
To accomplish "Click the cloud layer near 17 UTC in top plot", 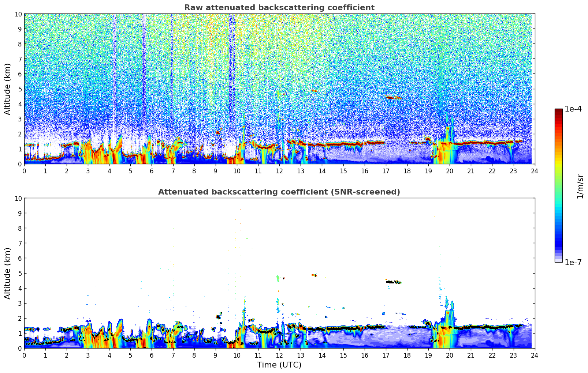I will (x=394, y=98).
